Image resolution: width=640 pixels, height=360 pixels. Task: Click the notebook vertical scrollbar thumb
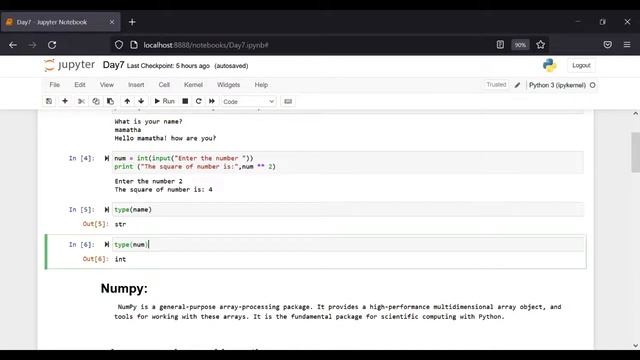[x=636, y=152]
